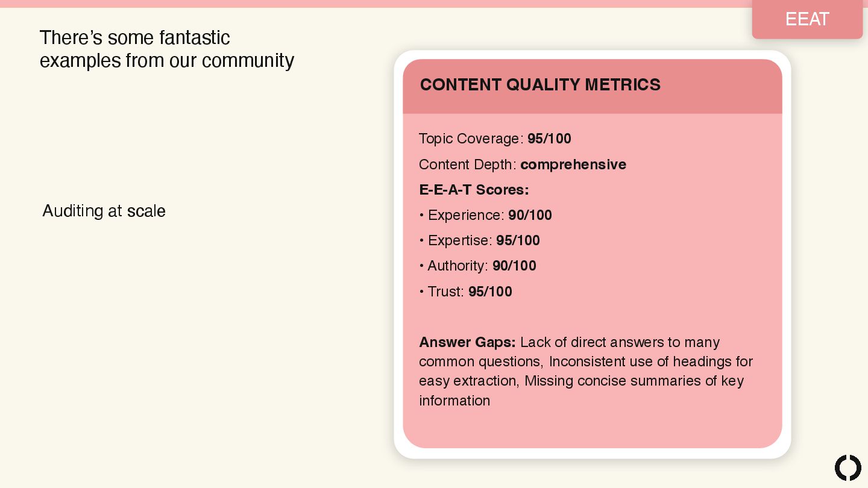Click the 95/100 value beside Topic Coverage
The height and width of the screenshot is (488, 868).
[549, 139]
